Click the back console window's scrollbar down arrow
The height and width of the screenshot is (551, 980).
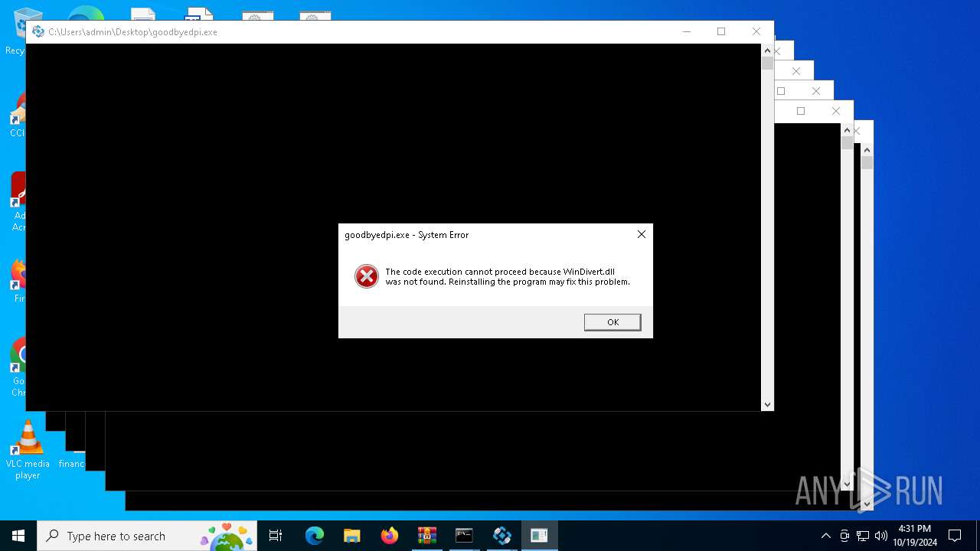tap(867, 504)
